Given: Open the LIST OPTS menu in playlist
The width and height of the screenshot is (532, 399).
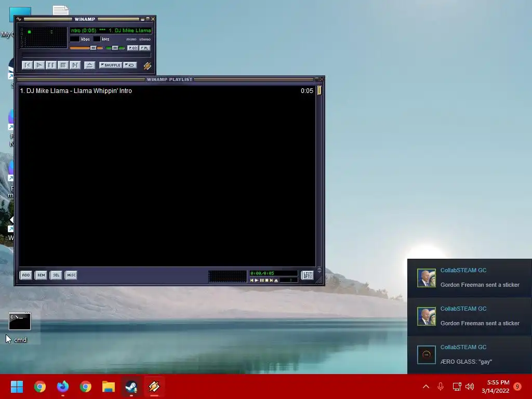Looking at the screenshot, I should (308, 275).
